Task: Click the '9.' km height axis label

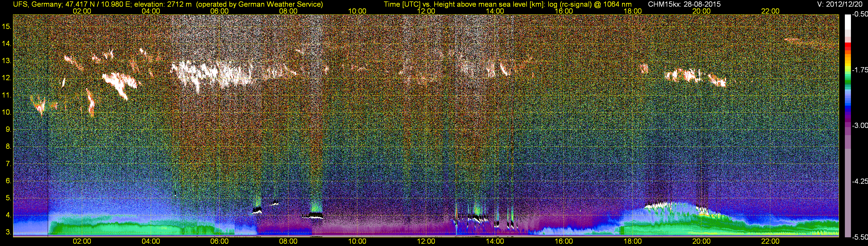Action: [8, 129]
